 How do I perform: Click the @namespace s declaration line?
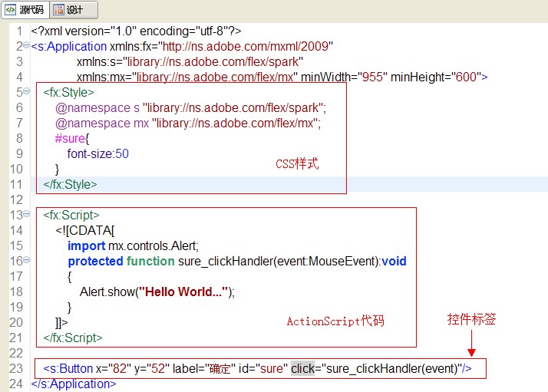[x=190, y=108]
